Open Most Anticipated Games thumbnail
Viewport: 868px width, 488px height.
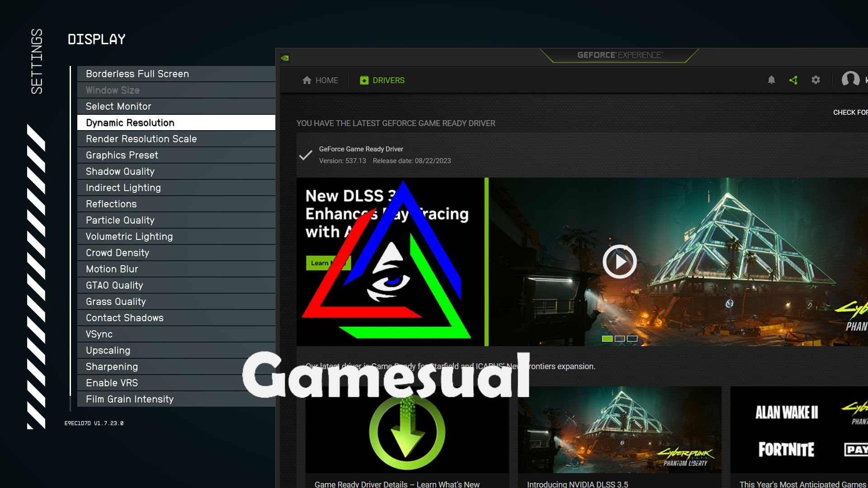(799, 430)
